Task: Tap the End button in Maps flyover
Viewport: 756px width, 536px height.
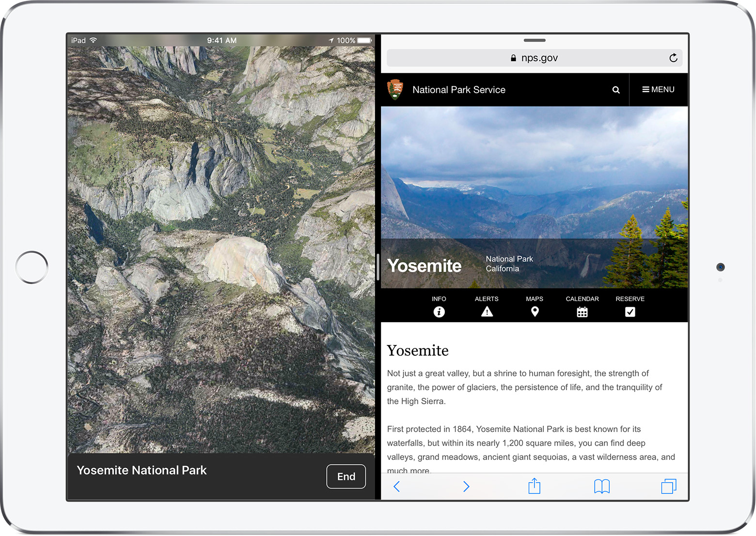Action: click(346, 476)
